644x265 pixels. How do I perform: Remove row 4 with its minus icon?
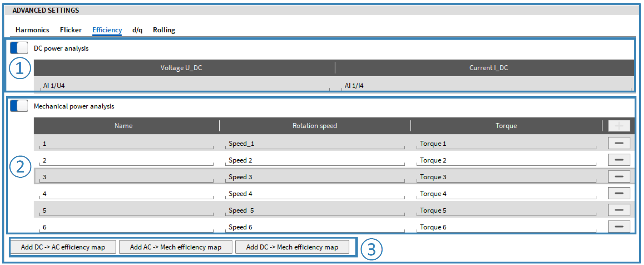tap(619, 193)
